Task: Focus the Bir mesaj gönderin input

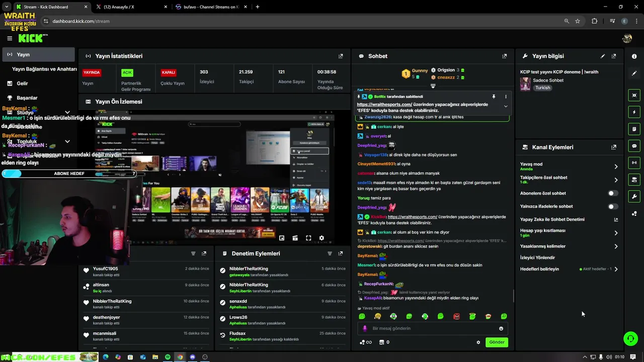Action: [x=433, y=328]
